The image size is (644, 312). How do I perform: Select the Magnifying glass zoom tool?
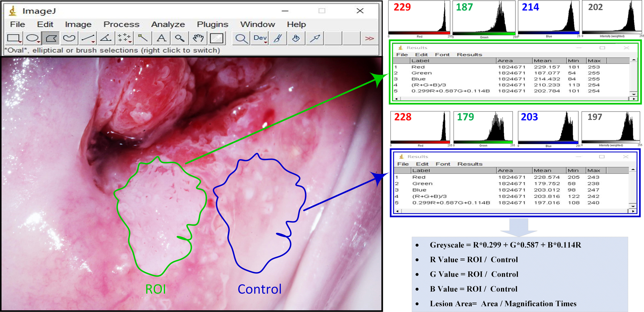pyautogui.click(x=179, y=38)
